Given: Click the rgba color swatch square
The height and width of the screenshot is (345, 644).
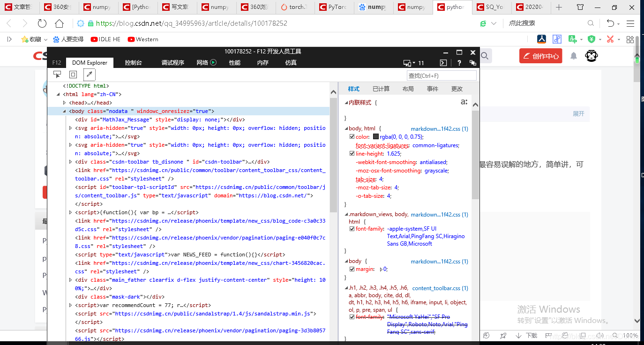Looking at the screenshot, I should pyautogui.click(x=375, y=137).
